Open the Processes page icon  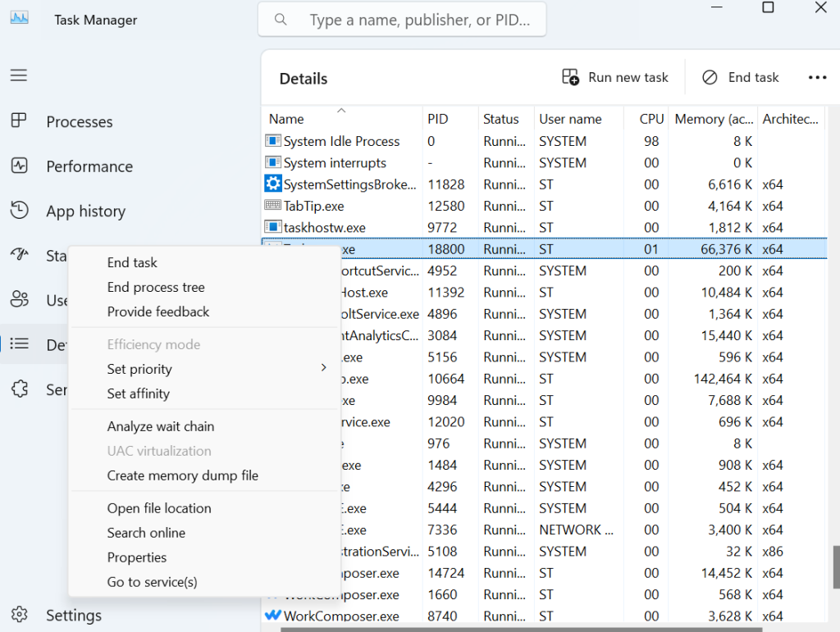[19, 121]
